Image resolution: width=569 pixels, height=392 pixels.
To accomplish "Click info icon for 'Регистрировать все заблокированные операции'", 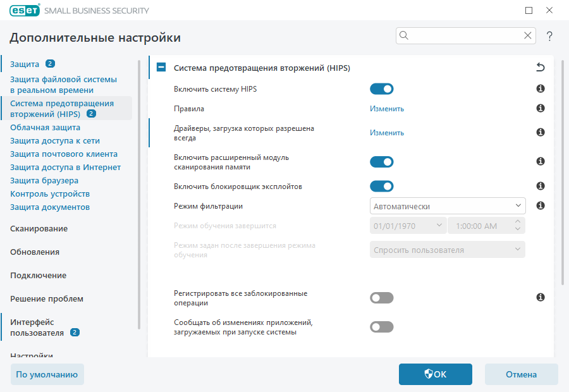I will coord(541,297).
